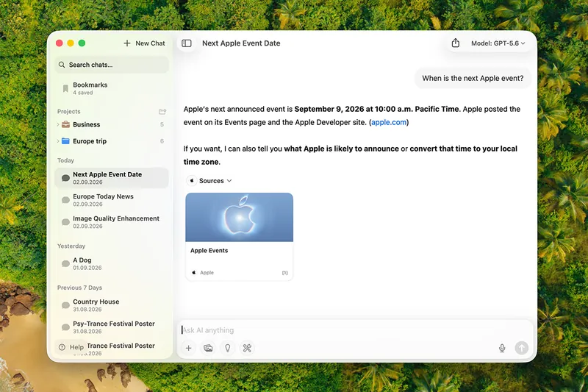Click the Next Apple Event Date header title
The image size is (588, 392).
tap(241, 43)
